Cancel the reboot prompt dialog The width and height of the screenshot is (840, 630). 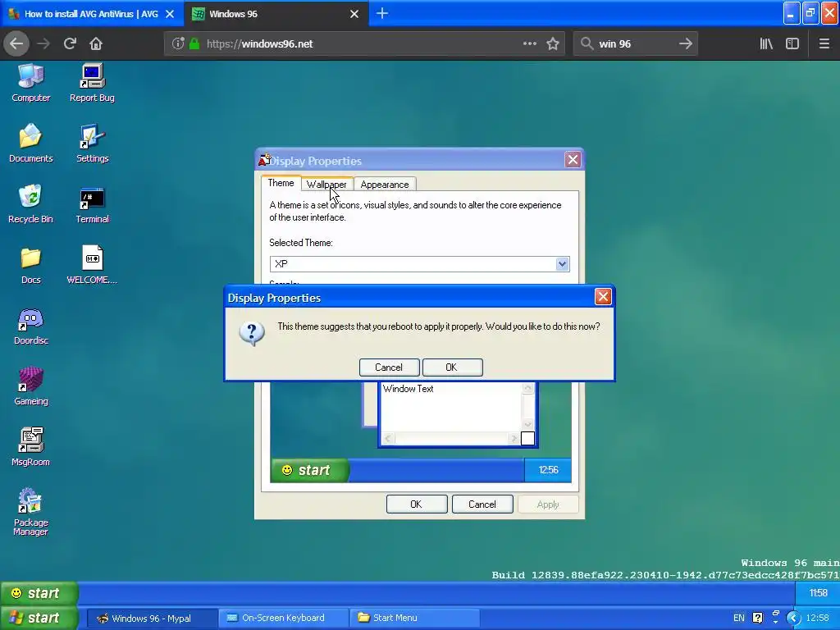click(389, 367)
